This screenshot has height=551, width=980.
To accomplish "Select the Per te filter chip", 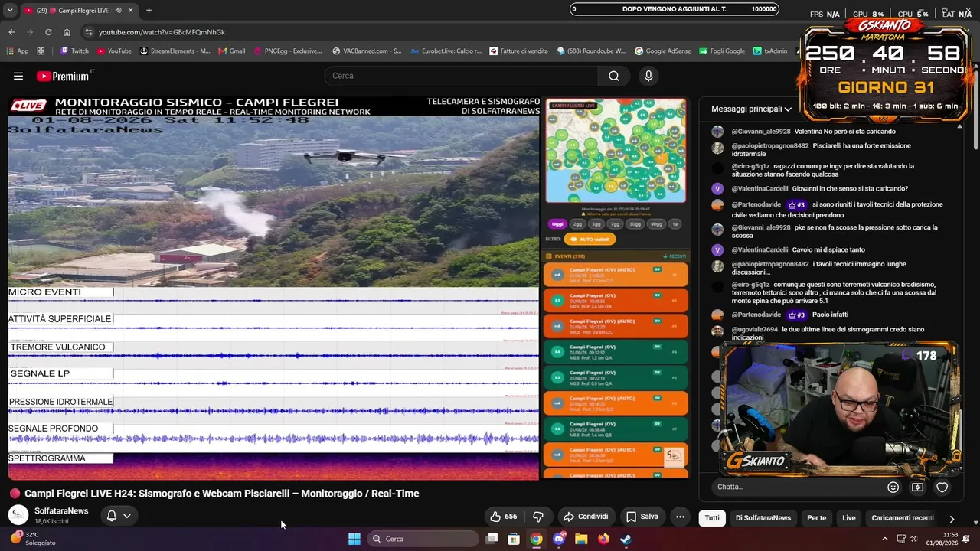I will 816,518.
